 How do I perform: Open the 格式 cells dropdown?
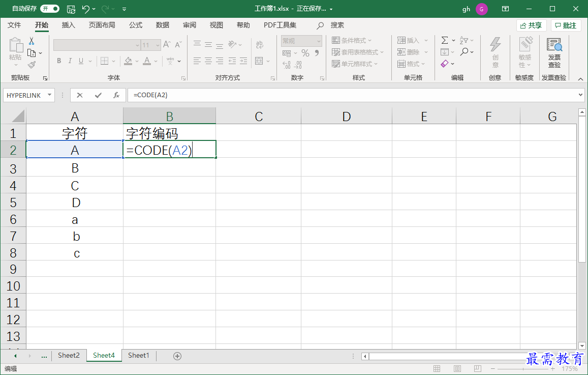411,64
